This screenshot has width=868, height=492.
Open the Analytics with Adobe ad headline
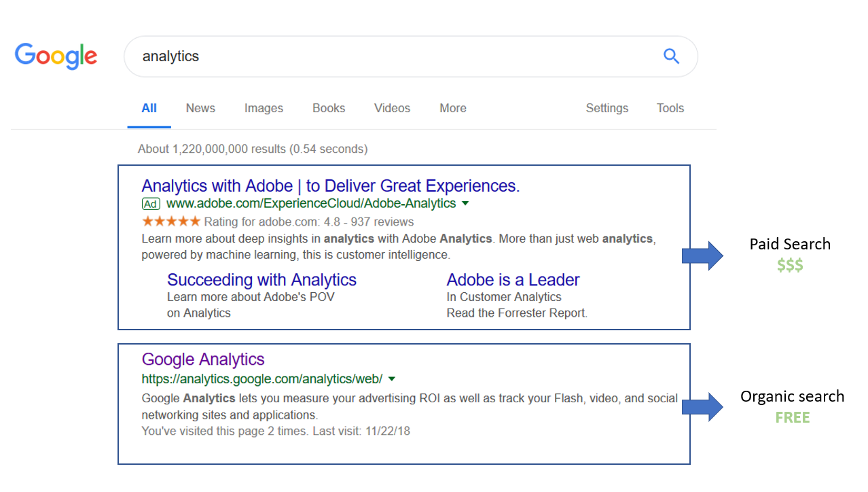(x=331, y=186)
